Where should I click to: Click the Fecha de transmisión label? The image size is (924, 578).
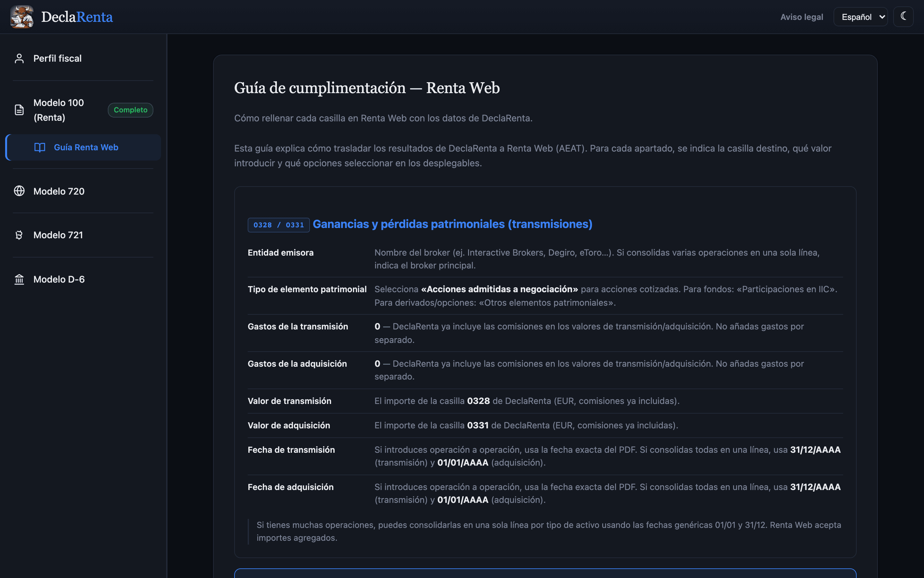pos(291,450)
